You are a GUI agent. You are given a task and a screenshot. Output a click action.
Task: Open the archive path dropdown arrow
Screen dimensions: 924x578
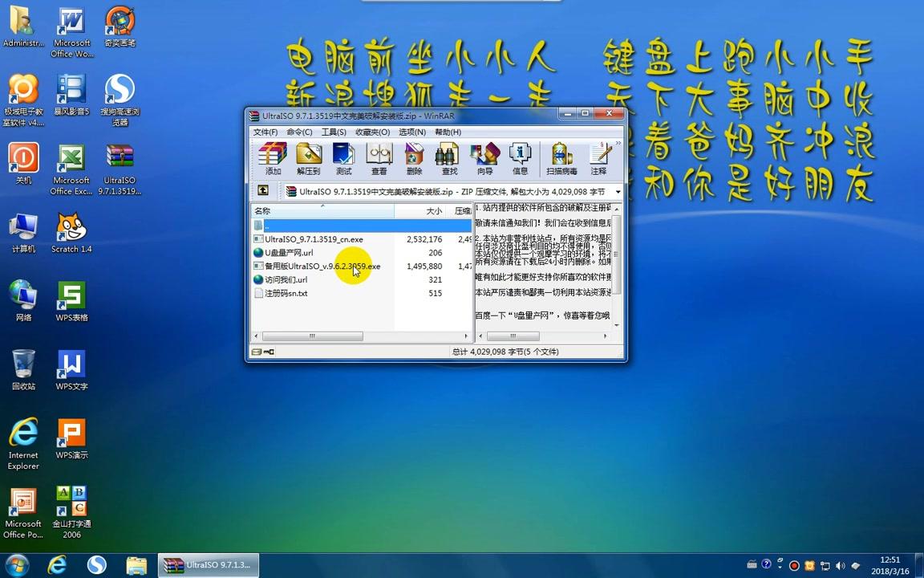coord(617,191)
